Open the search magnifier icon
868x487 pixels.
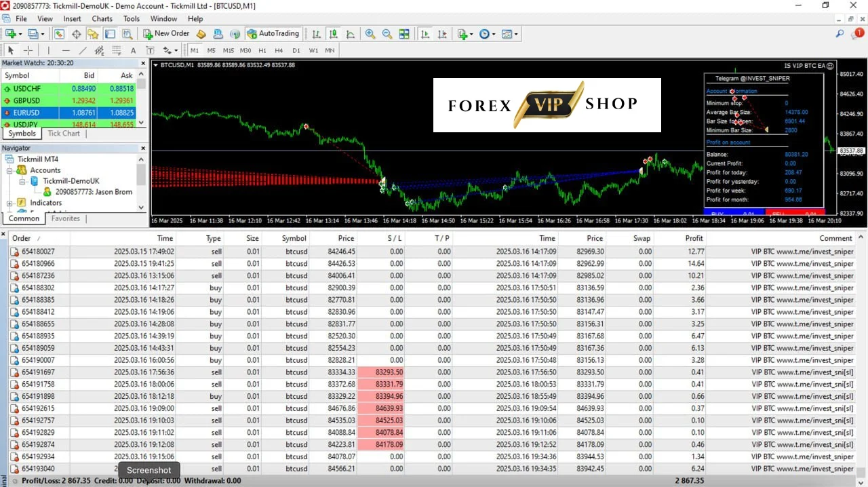(x=840, y=34)
